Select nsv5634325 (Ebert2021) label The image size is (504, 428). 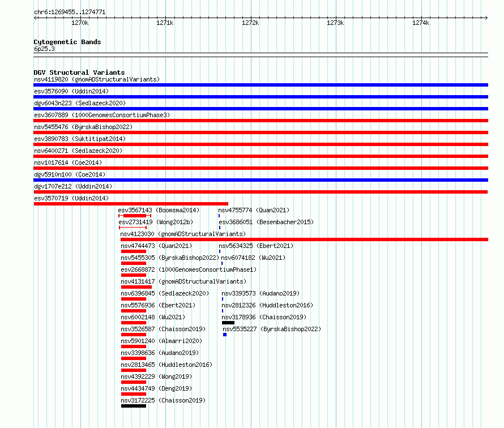[x=256, y=246]
